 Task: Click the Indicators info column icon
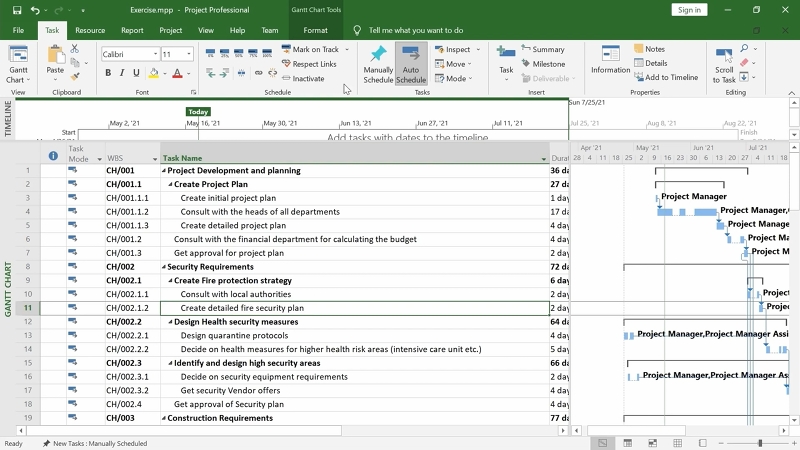pos(53,156)
